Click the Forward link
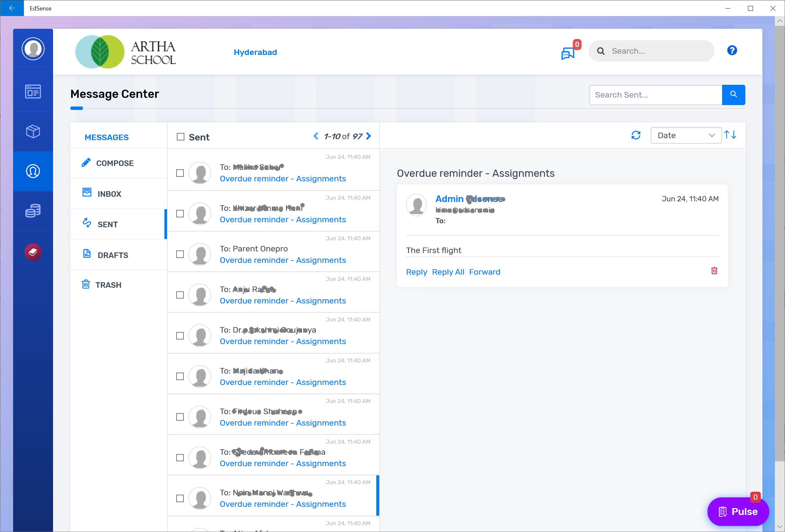Screen dimensions: 785x532 (x=484, y=272)
